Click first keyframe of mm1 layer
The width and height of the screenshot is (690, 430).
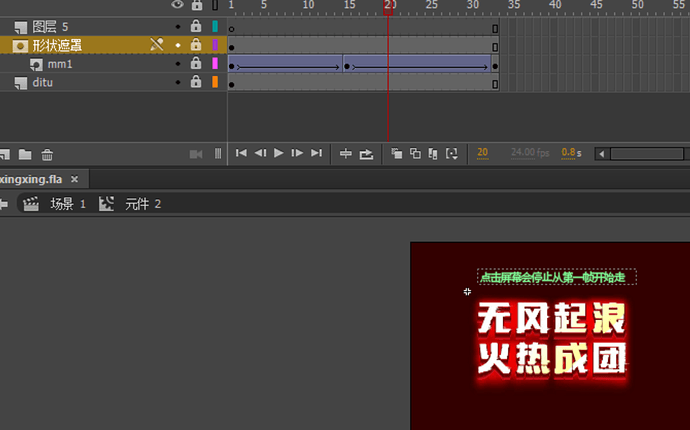click(231, 66)
